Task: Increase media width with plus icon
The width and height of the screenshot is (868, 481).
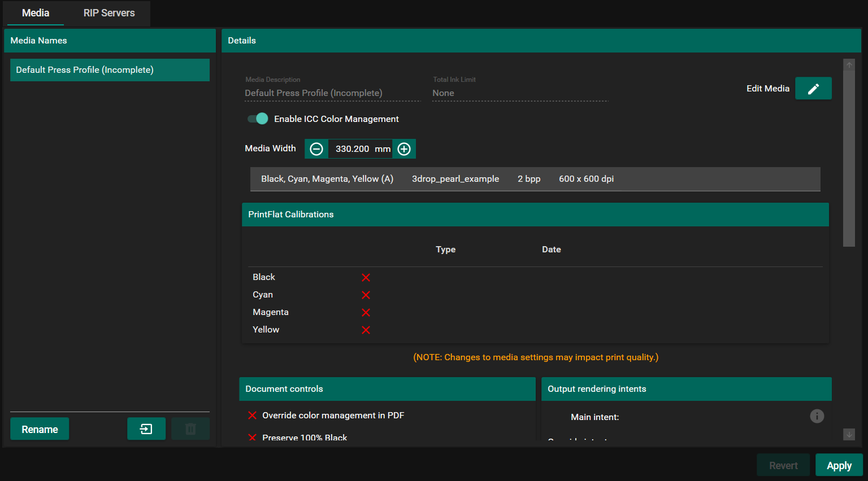Action: click(x=404, y=149)
